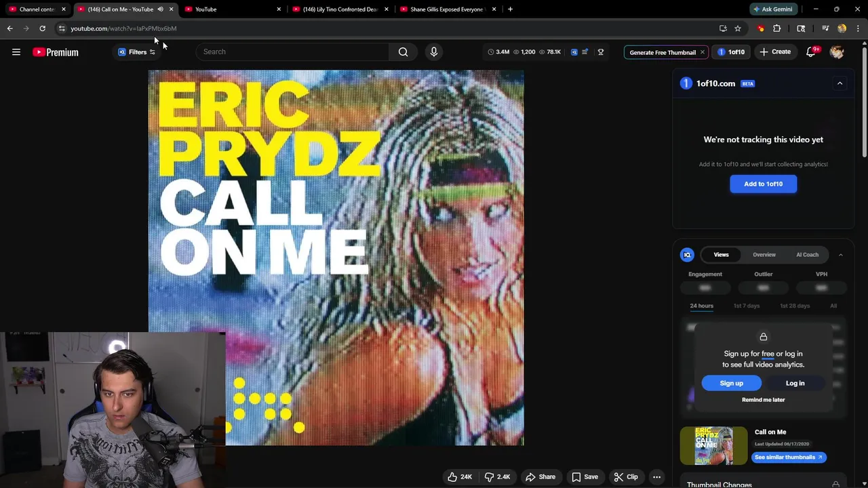Image resolution: width=868 pixels, height=488 pixels.
Task: Dismiss the Generate Free Thumbnail pill
Action: pyautogui.click(x=703, y=52)
